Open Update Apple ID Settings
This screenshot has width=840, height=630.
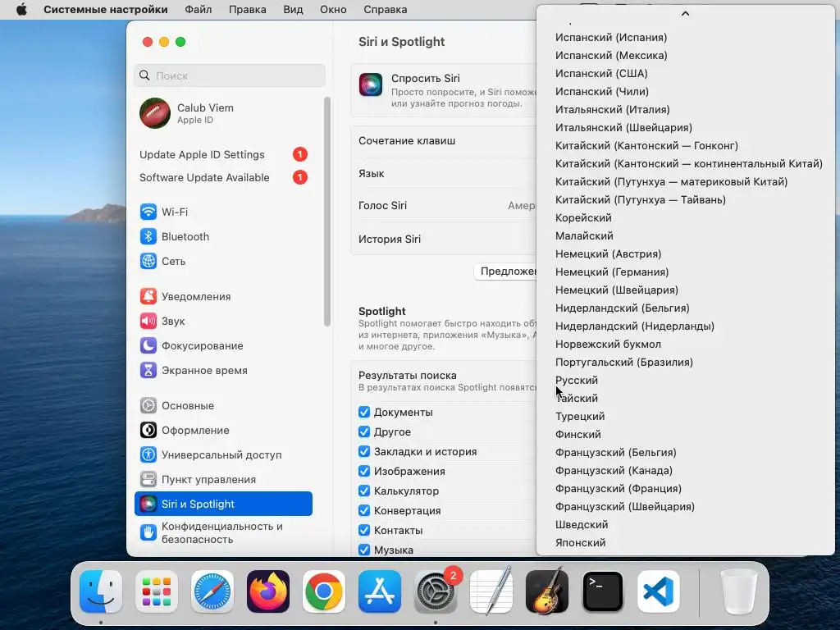223,154
